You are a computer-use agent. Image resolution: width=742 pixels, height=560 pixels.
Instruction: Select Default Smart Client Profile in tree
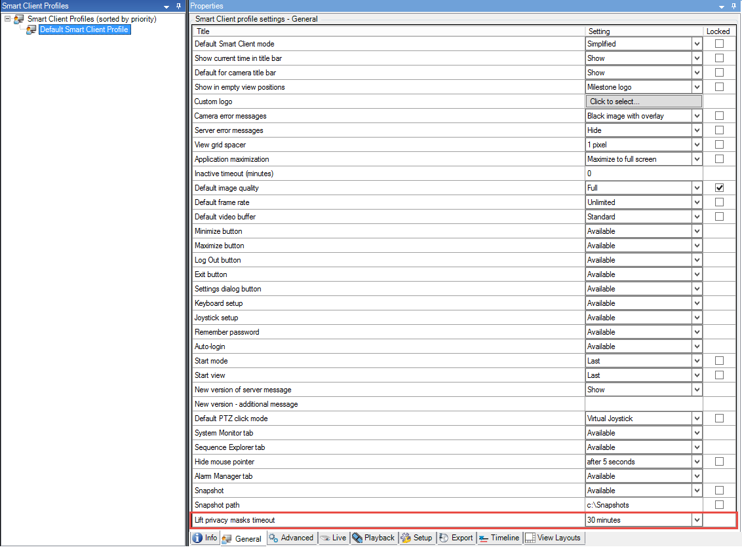84,29
